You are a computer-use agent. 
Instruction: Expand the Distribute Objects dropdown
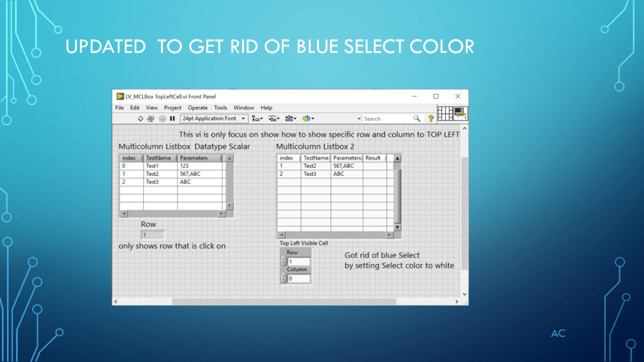point(274,118)
